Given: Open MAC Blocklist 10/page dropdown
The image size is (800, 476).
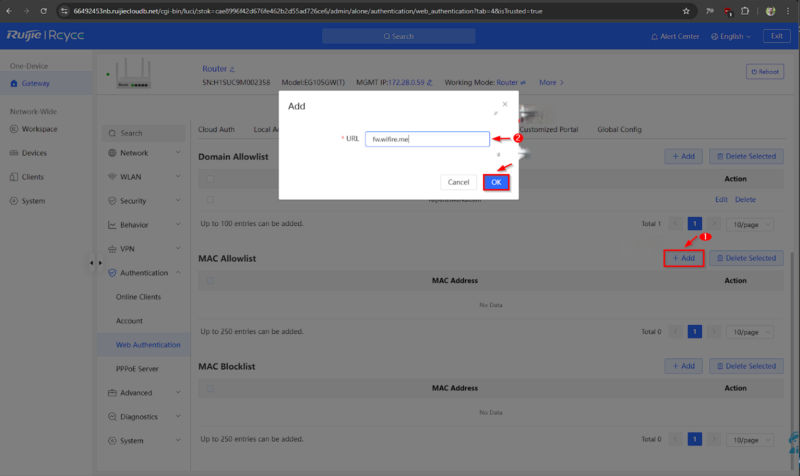Looking at the screenshot, I should [x=750, y=440].
